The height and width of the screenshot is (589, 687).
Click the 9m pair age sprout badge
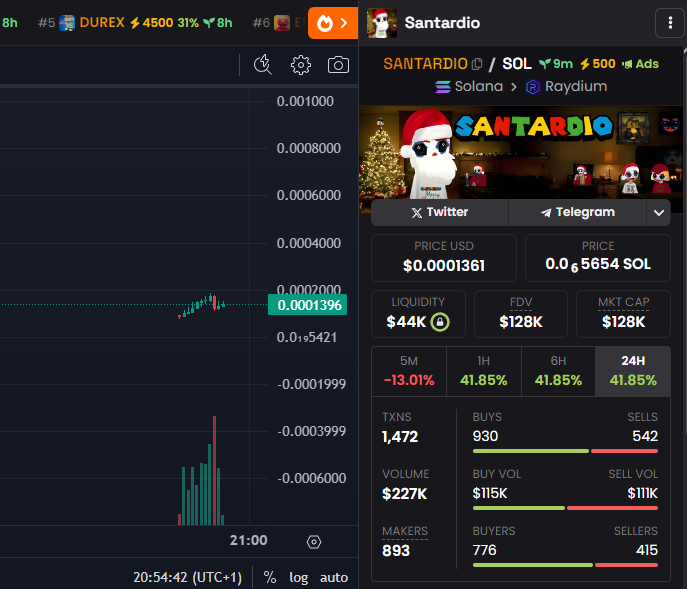tap(556, 64)
